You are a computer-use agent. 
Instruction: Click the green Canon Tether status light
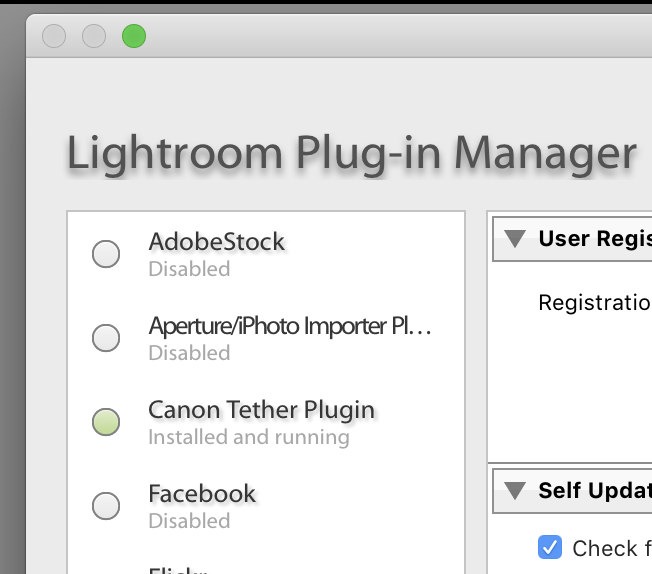coord(106,422)
